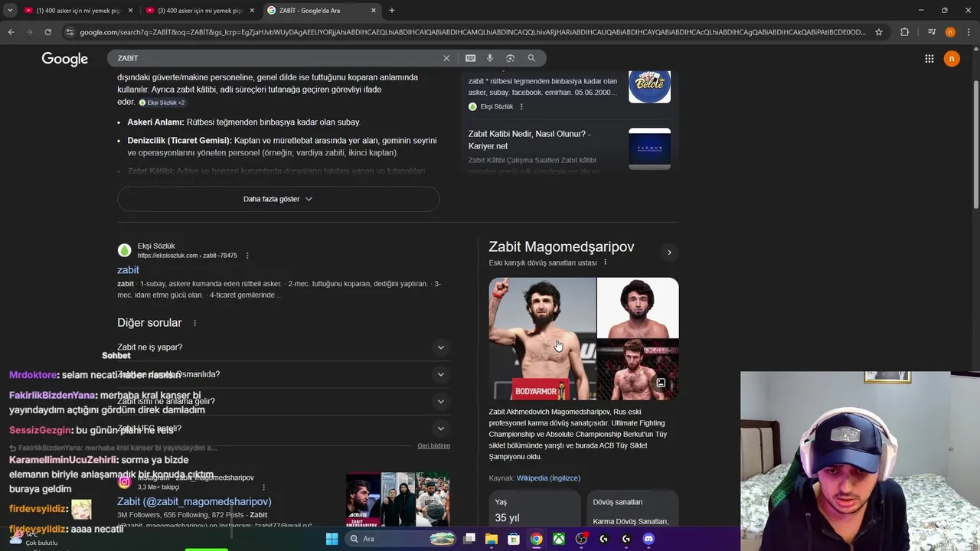Open the Chrome three-dot menu
Screen dimensions: 980x551
pos(969,32)
